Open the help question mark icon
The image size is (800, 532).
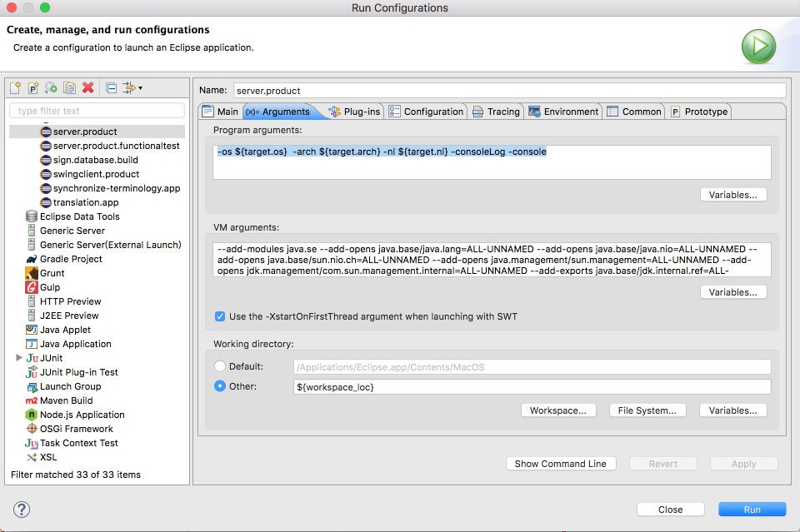pos(22,509)
